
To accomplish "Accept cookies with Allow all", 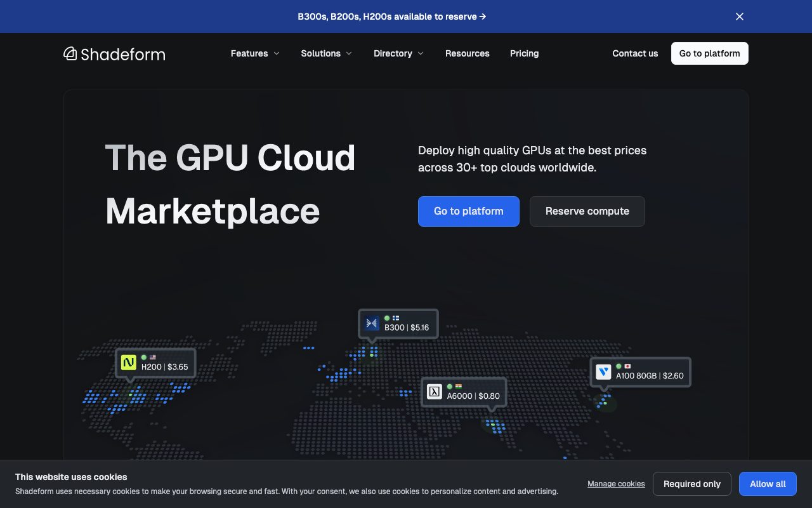I will pyautogui.click(x=768, y=484).
